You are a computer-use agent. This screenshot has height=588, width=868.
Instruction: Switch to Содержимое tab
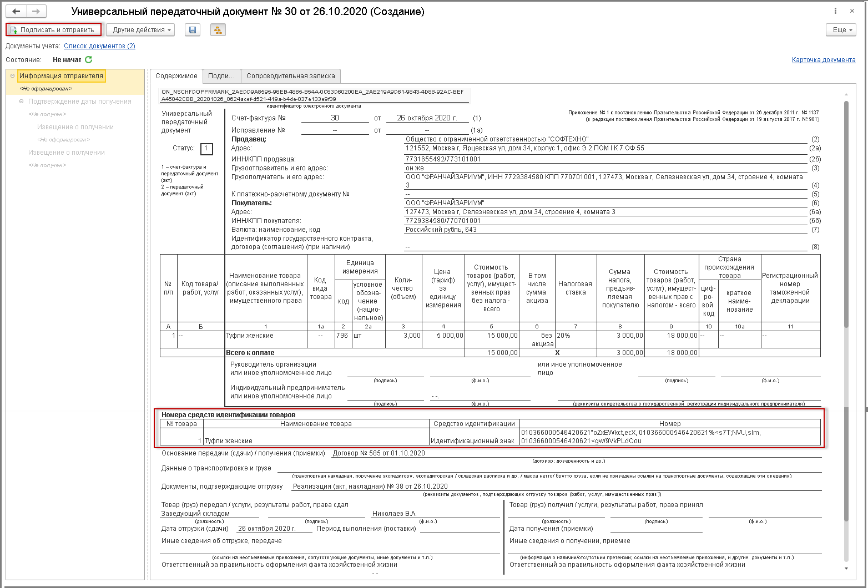(x=176, y=76)
